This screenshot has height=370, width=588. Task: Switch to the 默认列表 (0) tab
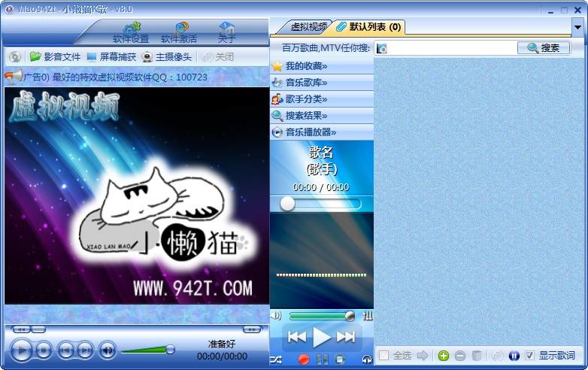coord(369,27)
